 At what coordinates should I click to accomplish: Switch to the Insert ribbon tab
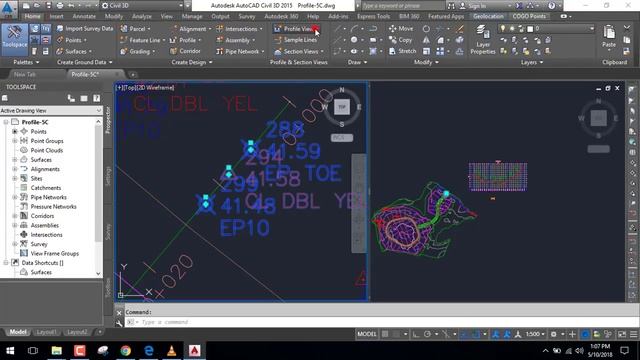point(56,16)
